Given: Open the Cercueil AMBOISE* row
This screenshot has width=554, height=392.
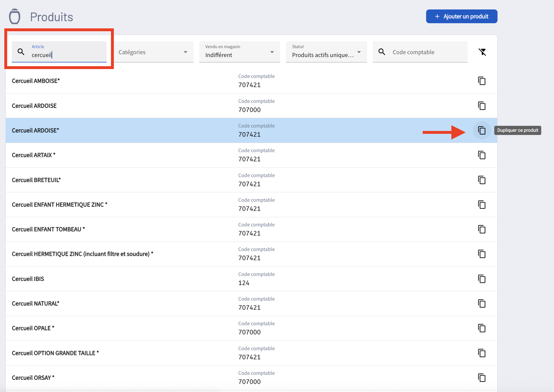Looking at the screenshot, I should (251, 81).
